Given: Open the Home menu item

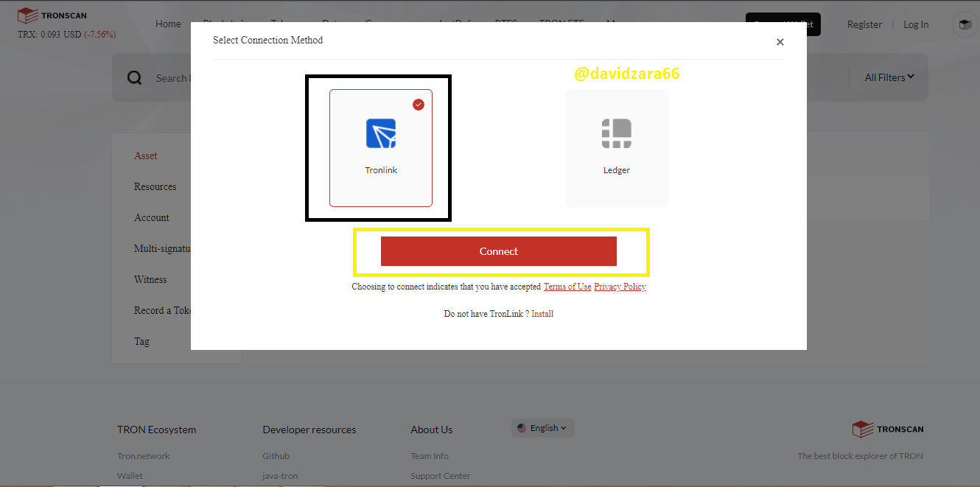Looking at the screenshot, I should [168, 24].
